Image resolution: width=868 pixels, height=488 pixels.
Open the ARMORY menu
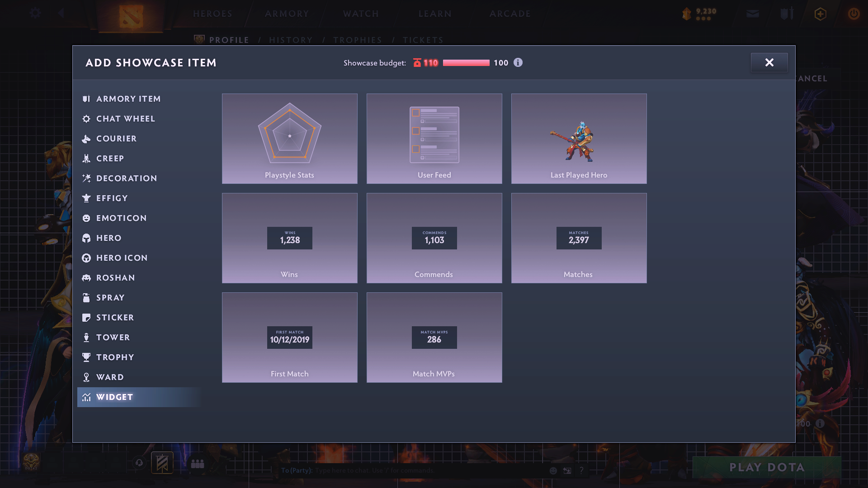click(x=287, y=14)
